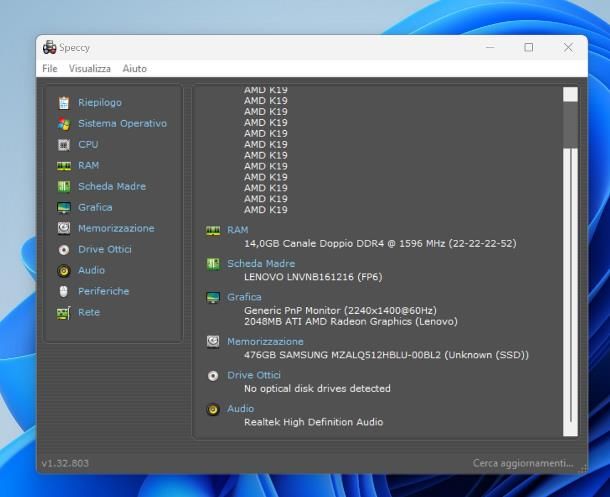Click the Periferiche mouse icon in sidebar
Screen dimensions: 610x497
[64, 291]
